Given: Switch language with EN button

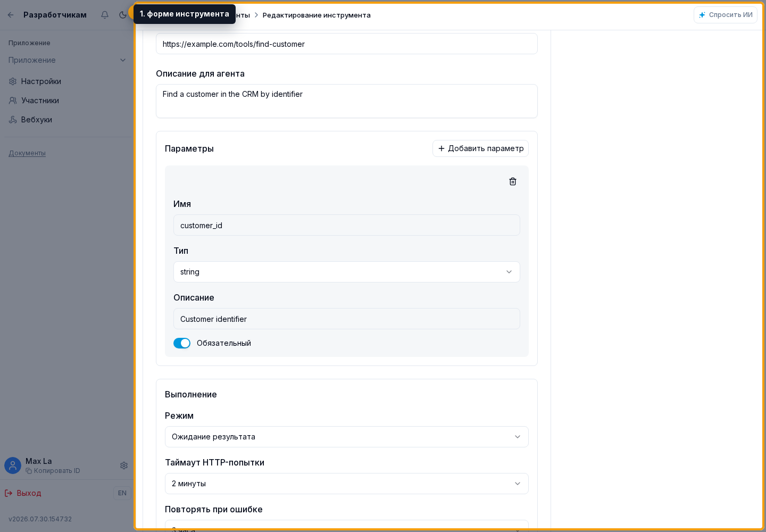Looking at the screenshot, I should point(122,493).
